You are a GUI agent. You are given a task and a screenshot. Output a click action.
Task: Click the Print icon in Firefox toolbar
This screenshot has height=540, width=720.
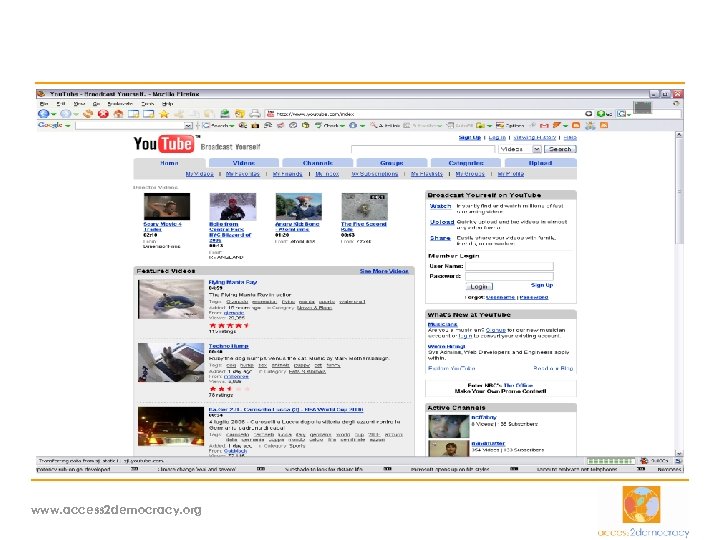coord(255,113)
